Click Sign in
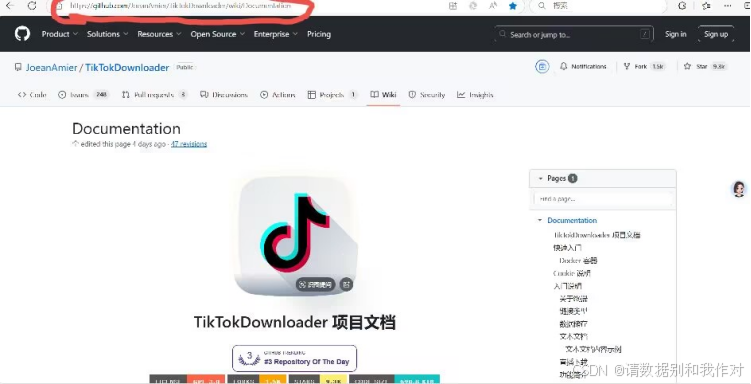 coord(675,34)
